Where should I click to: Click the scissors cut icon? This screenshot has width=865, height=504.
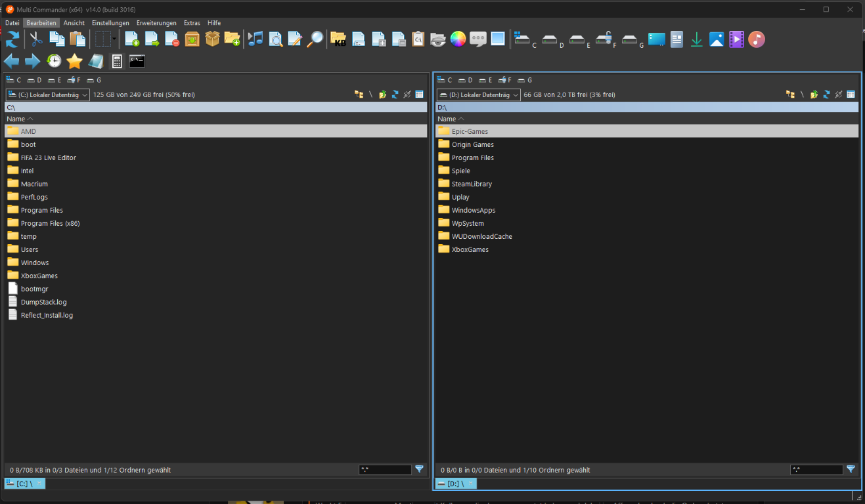point(36,39)
